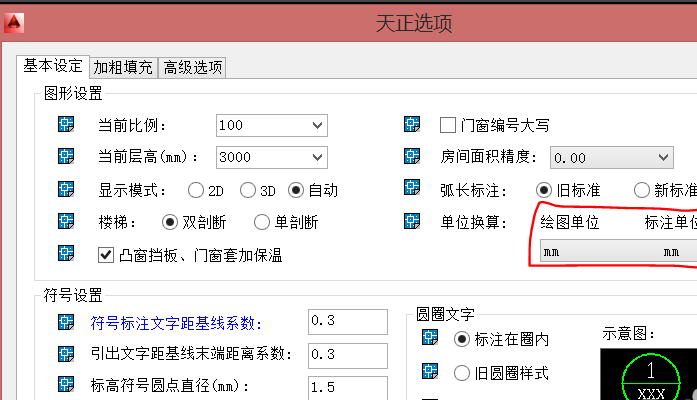Select 旧标准 for 弧长标注
The width and height of the screenshot is (697, 400).
pos(544,190)
